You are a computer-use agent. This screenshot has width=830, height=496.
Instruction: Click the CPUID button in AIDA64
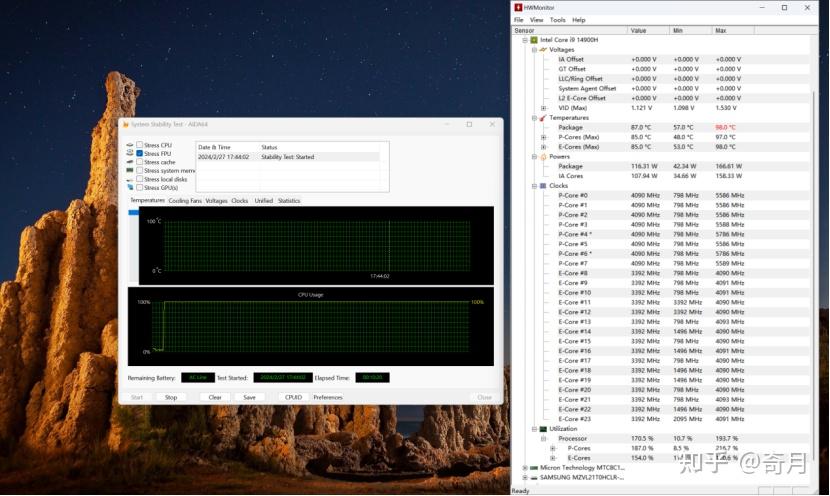293,397
